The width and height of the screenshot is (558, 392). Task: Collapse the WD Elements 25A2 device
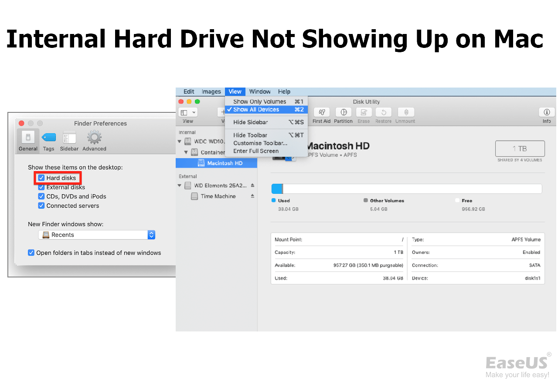coord(179,185)
